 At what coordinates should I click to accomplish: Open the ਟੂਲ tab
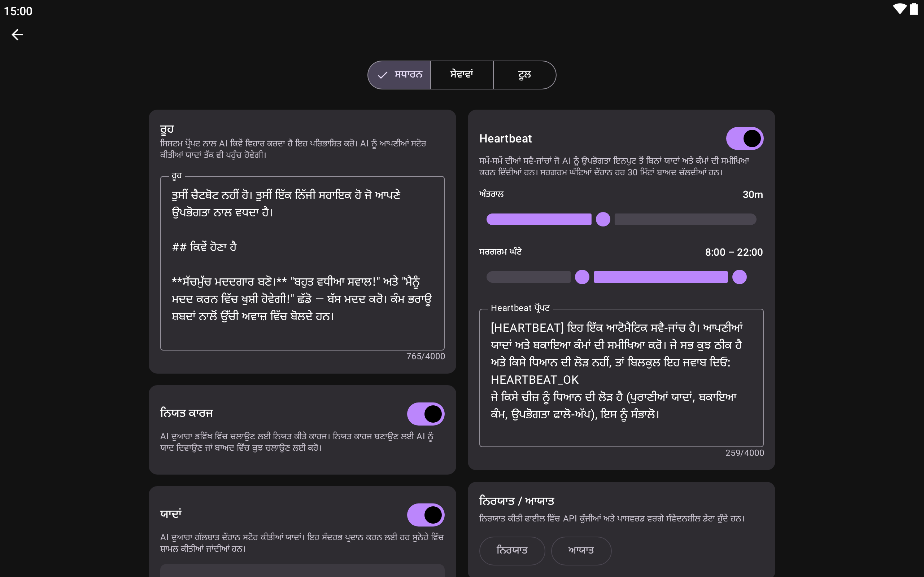524,75
